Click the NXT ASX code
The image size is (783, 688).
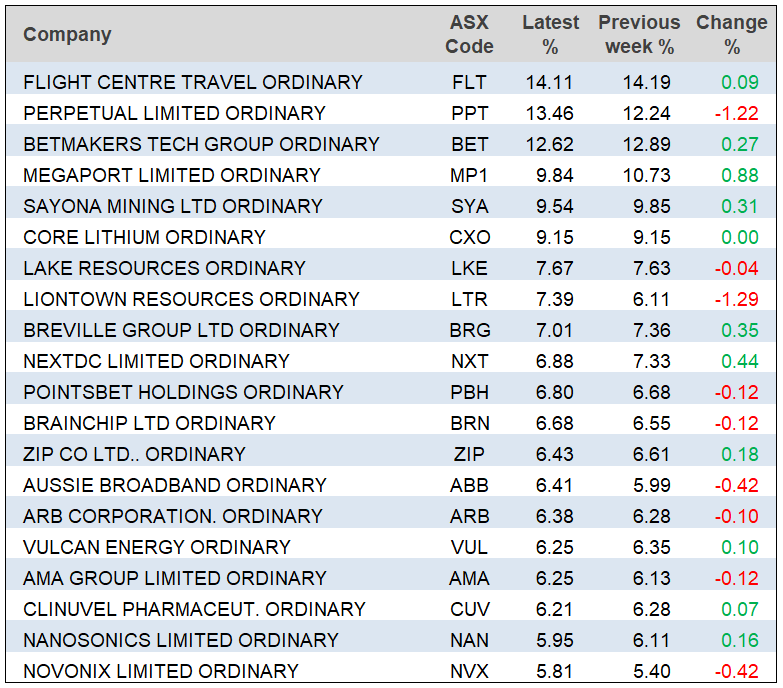(x=469, y=361)
